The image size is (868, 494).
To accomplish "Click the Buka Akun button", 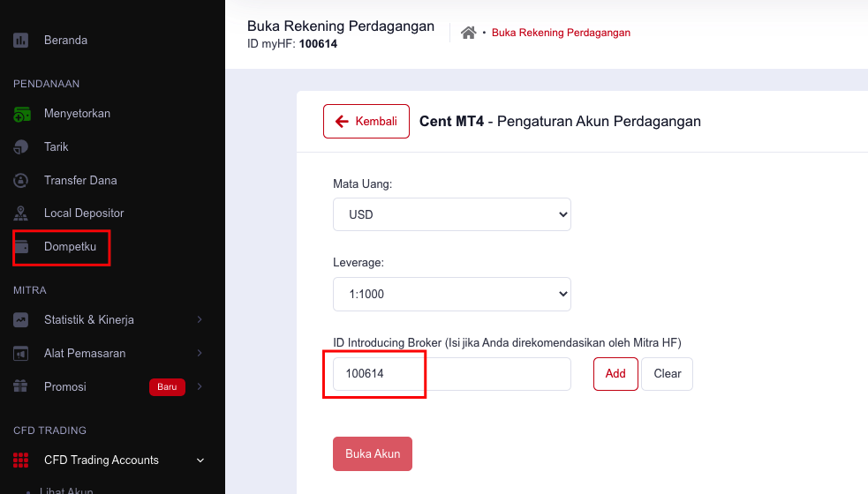I will click(x=372, y=454).
